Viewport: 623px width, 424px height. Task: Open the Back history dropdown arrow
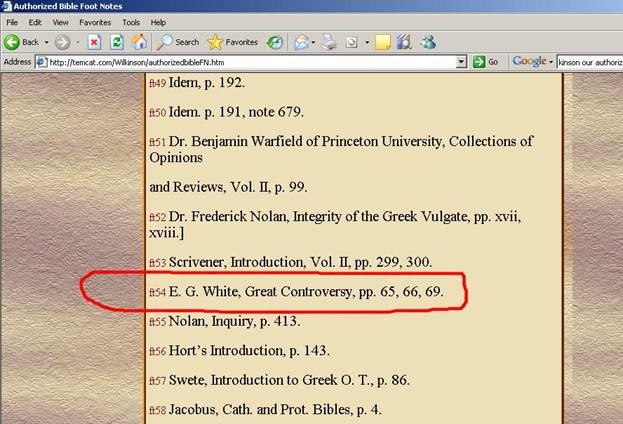click(46, 42)
